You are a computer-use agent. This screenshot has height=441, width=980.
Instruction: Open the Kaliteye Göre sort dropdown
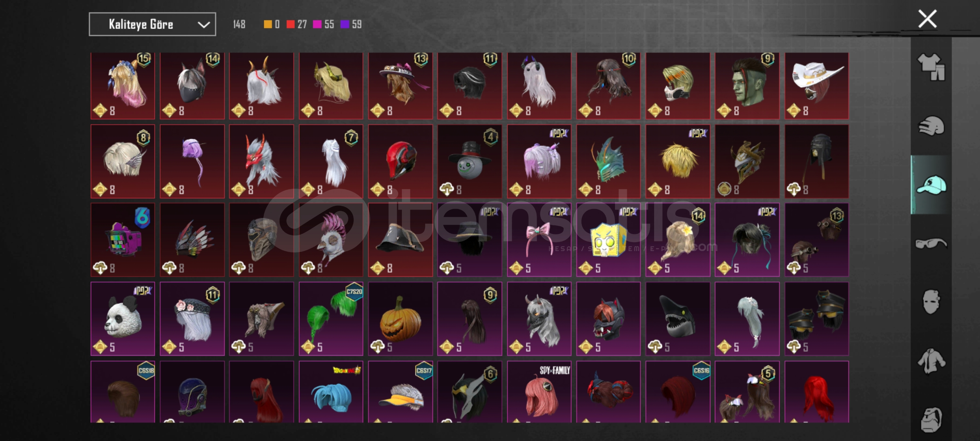[x=152, y=24]
